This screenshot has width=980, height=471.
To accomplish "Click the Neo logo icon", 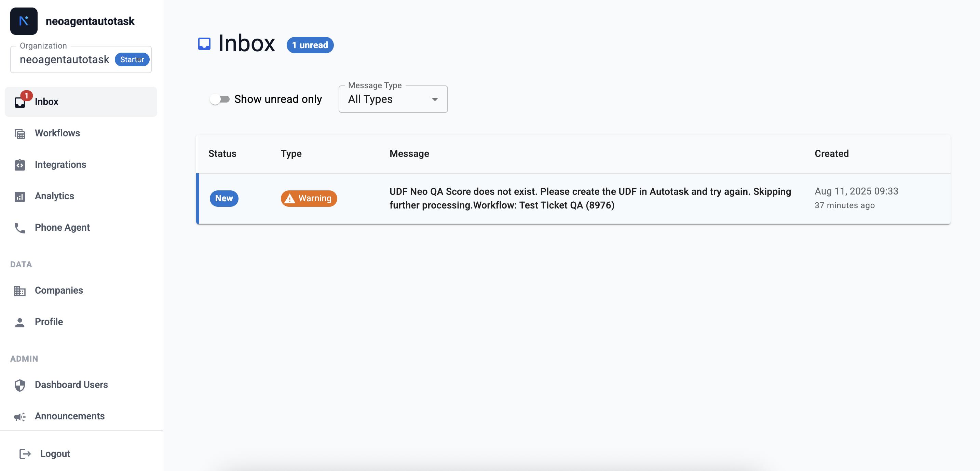I will click(24, 21).
